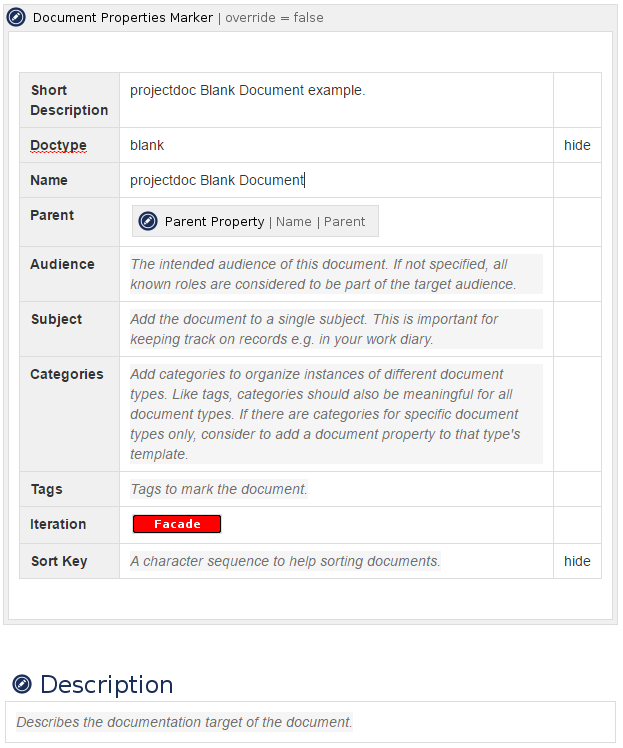Click the Document Properties Marker title bar
623x748 pixels.
(311, 18)
